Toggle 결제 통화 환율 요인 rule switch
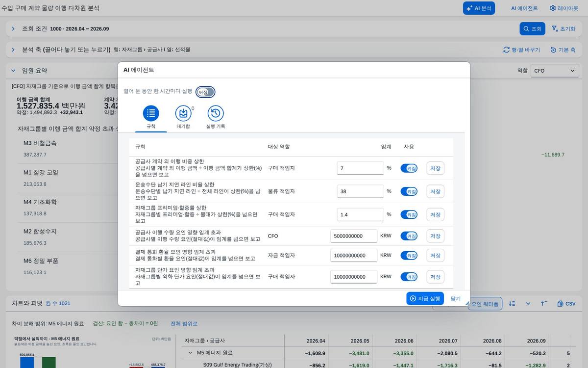This screenshot has height=368, width=588. [x=409, y=256]
